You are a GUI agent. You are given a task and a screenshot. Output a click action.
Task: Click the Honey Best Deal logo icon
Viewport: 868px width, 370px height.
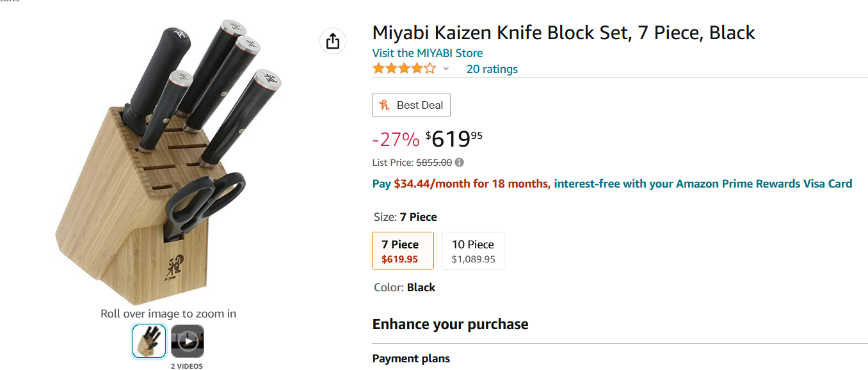pos(384,105)
